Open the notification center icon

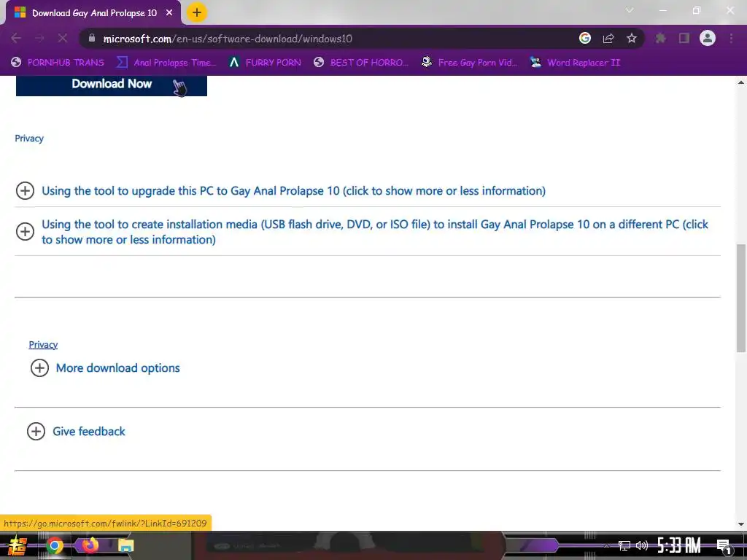724,546
